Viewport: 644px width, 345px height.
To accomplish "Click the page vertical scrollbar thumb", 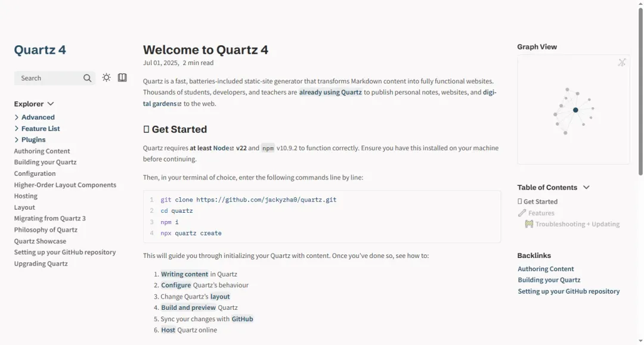I will coord(640,91).
